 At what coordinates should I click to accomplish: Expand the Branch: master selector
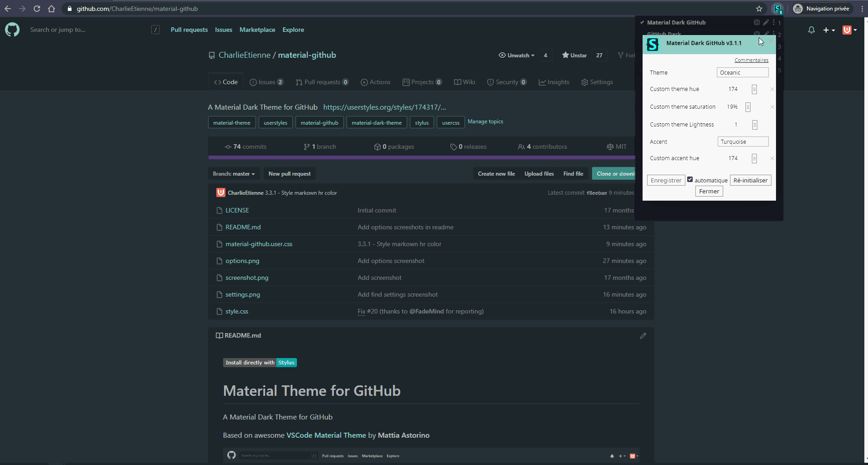coord(234,173)
